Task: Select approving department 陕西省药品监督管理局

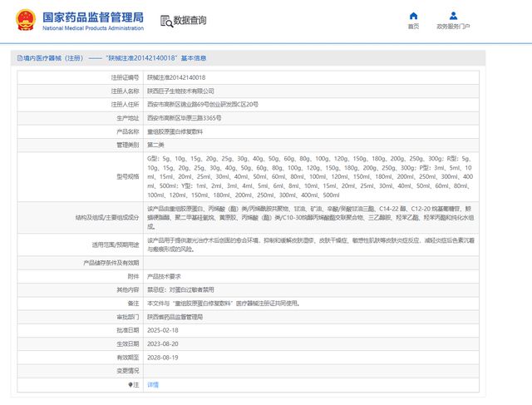Action: click(x=175, y=317)
